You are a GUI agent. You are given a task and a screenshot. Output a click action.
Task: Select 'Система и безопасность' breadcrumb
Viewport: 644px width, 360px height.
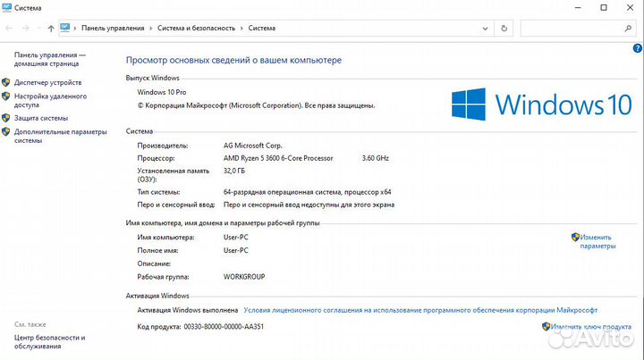(196, 29)
